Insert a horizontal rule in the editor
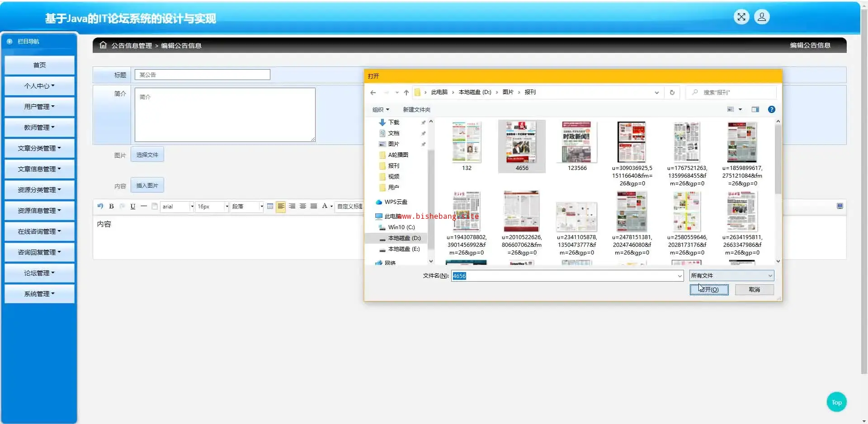 pyautogui.click(x=144, y=206)
